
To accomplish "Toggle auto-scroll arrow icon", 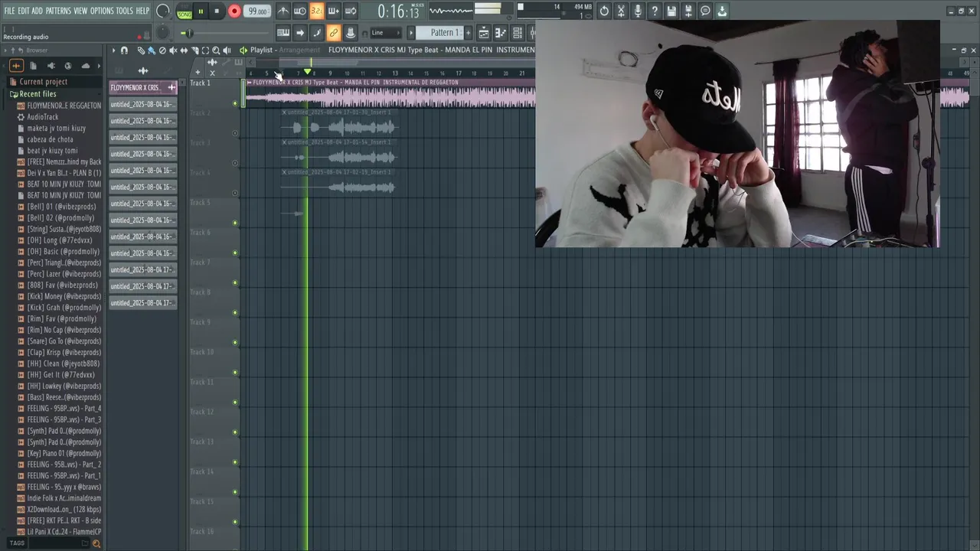I will tap(300, 33).
